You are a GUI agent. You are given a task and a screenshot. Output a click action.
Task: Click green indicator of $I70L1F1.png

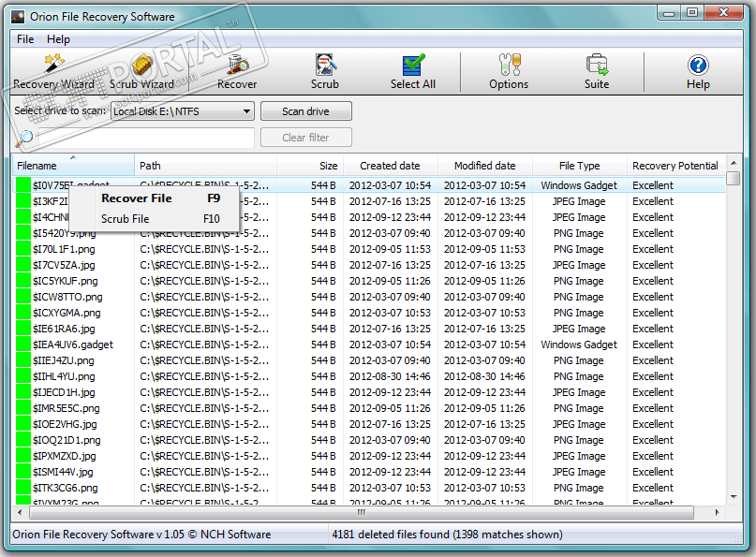click(23, 249)
